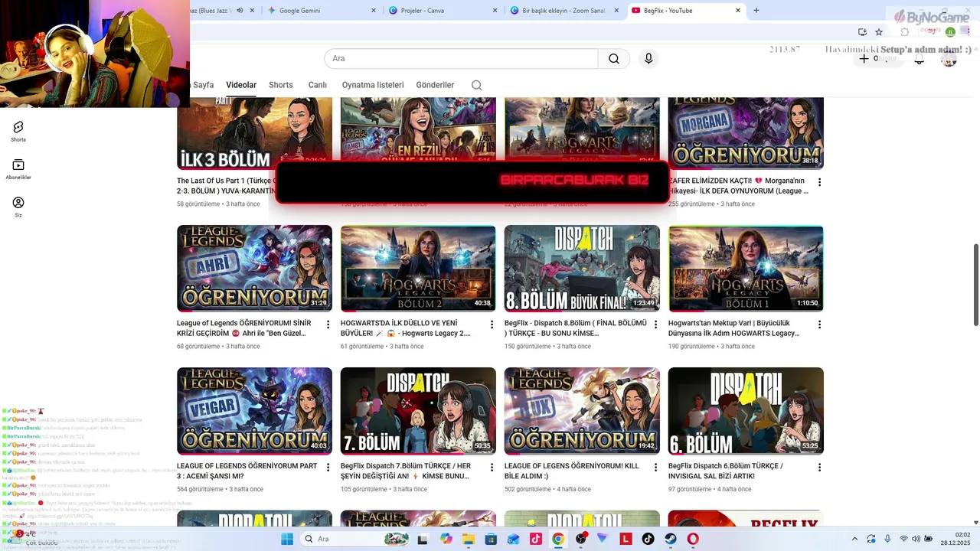Image resolution: width=980 pixels, height=551 pixels.
Task: Close the Google Gemini tab
Action: (374, 11)
